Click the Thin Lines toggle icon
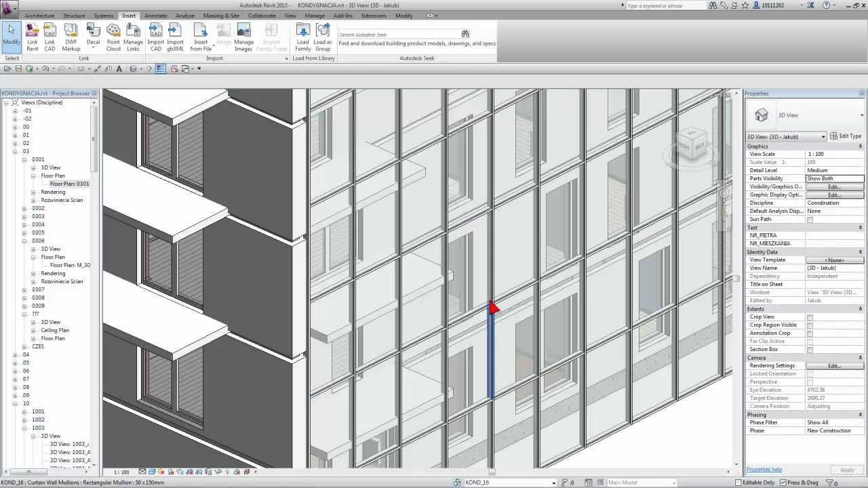Screen dimensions: 868x488 tap(160, 68)
